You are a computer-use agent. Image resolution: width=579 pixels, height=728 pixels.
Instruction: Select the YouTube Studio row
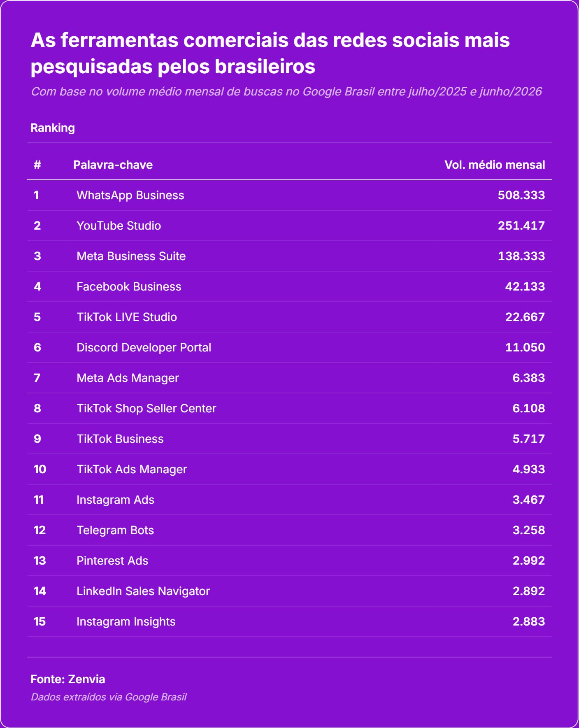(x=290, y=226)
